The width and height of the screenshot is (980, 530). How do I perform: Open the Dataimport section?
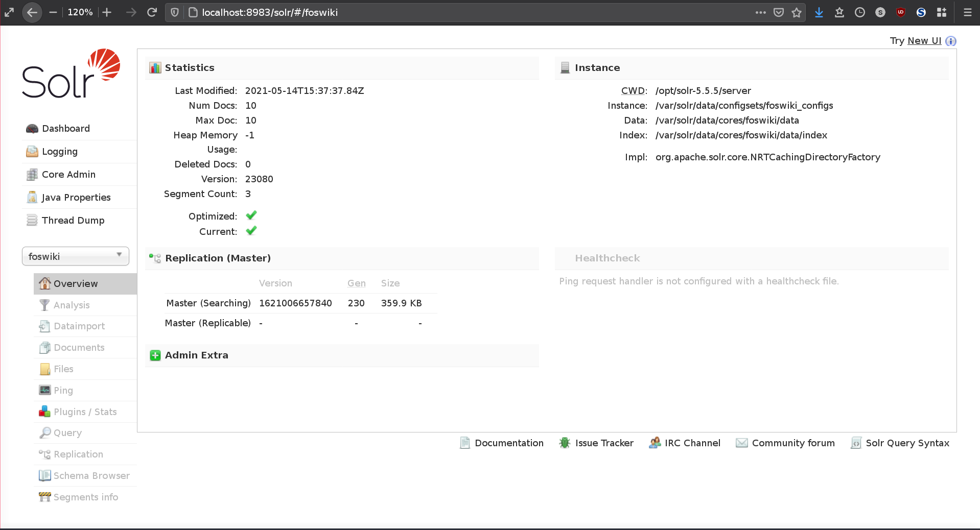(x=79, y=326)
